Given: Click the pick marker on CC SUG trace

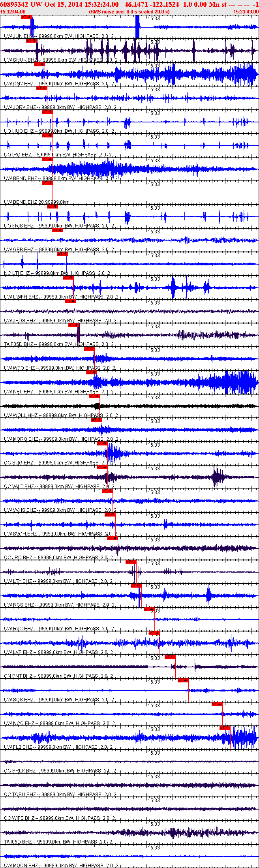Looking at the screenshot, I should (102, 443).
